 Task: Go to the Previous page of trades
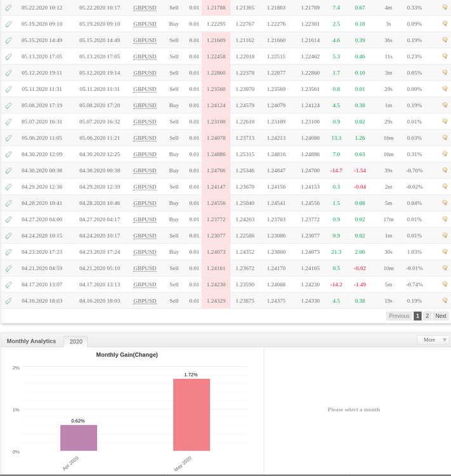tap(399, 316)
